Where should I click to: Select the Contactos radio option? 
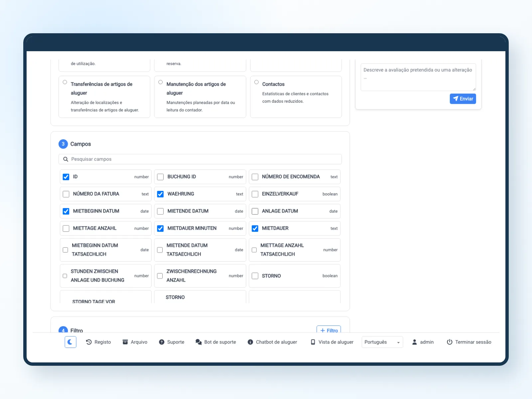coord(256,82)
